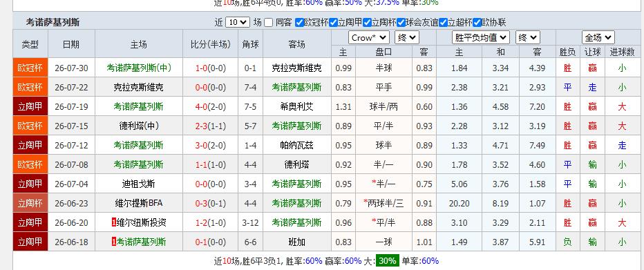Open score 0-1(0-0) match details
The image size is (644, 270).
tap(211, 242)
